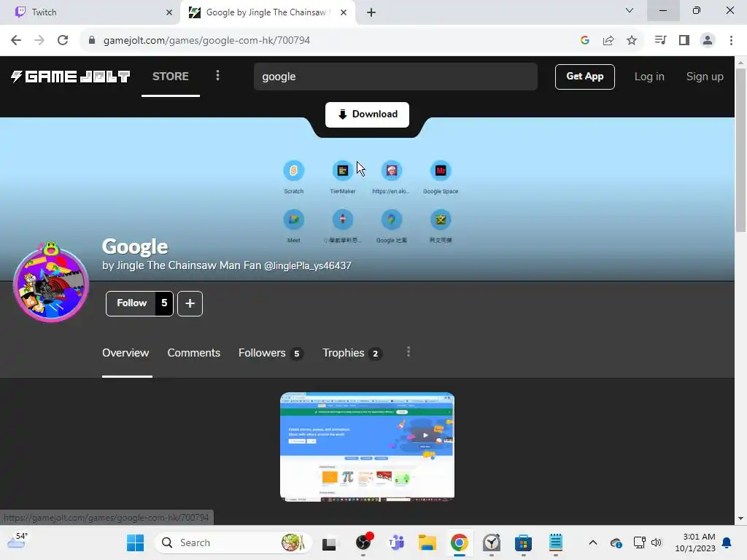Open the navbar more-options menu
This screenshot has width=747, height=560.
click(x=217, y=75)
